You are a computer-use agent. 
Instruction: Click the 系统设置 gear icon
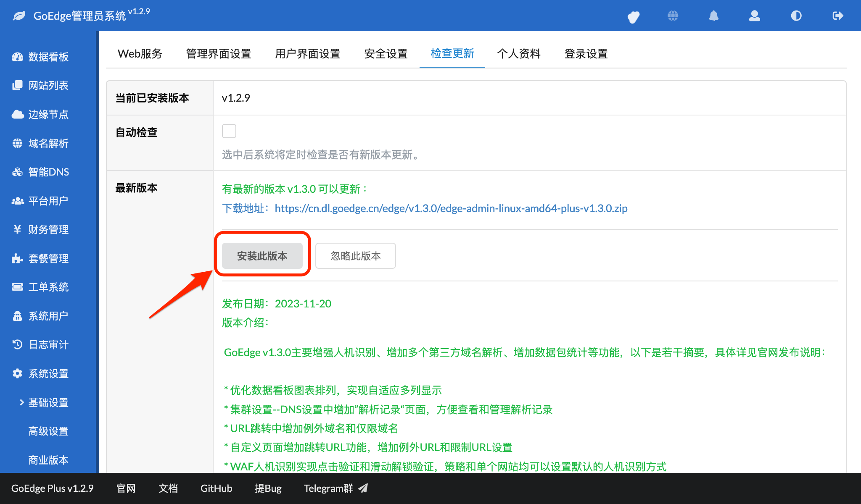(x=17, y=373)
